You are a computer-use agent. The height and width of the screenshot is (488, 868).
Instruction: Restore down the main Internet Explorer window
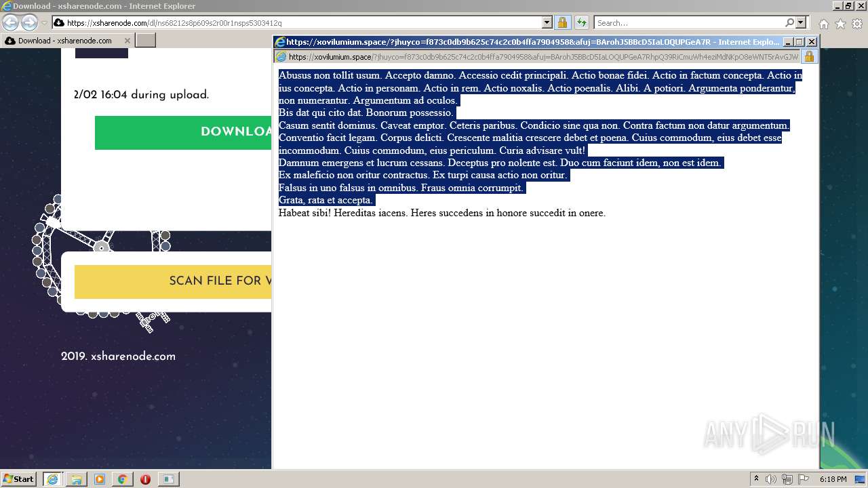(x=848, y=6)
